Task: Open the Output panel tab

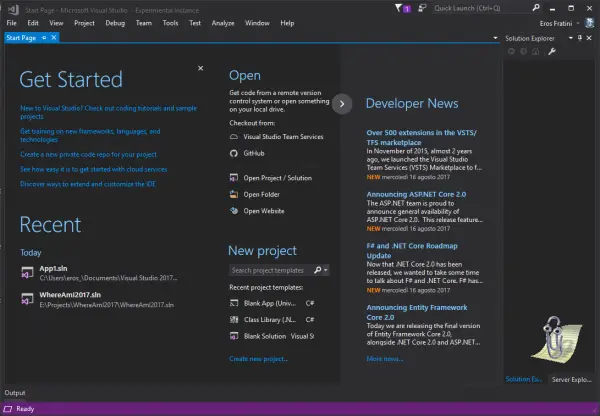Action: pos(15,393)
